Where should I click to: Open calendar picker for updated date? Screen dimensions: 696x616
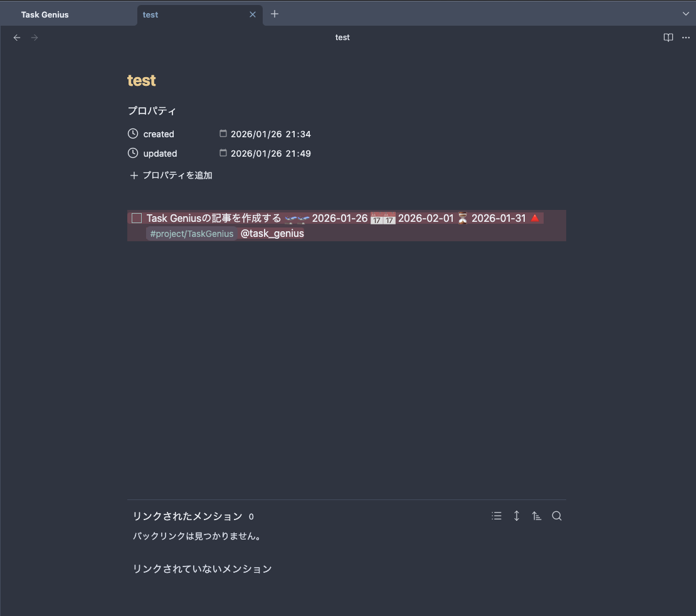[x=223, y=152]
